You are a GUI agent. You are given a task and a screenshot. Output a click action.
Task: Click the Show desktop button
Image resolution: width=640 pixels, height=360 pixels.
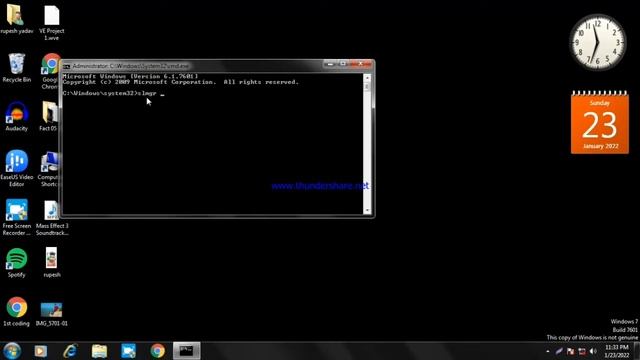637,351
